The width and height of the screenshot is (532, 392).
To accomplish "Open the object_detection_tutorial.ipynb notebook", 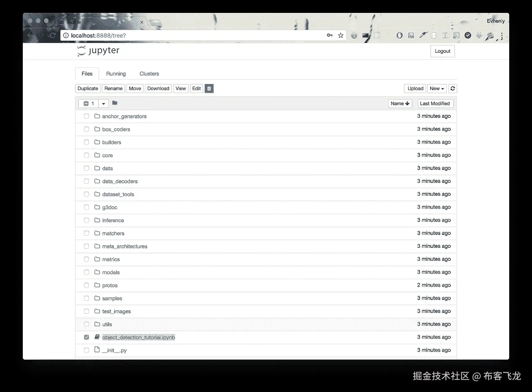I will 139,337.
